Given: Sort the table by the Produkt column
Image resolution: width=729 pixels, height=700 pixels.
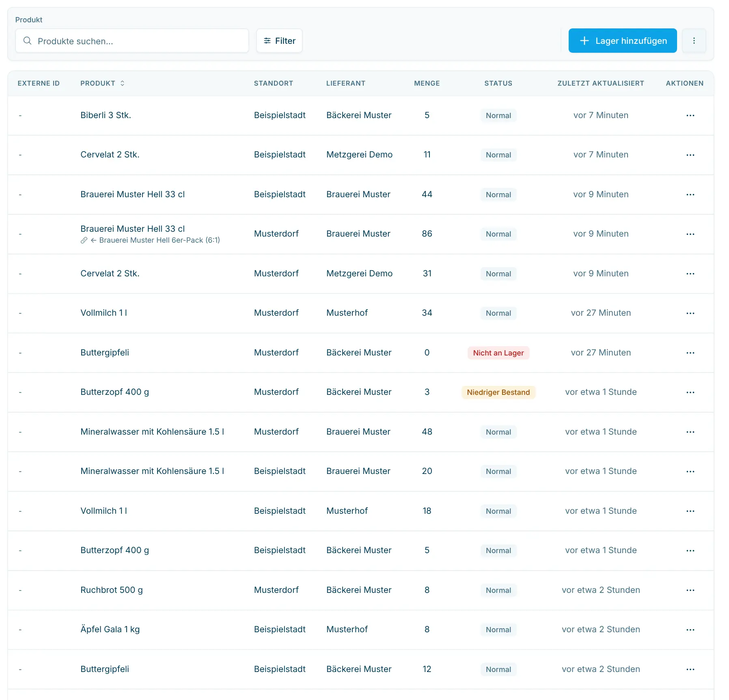Looking at the screenshot, I should click(102, 83).
